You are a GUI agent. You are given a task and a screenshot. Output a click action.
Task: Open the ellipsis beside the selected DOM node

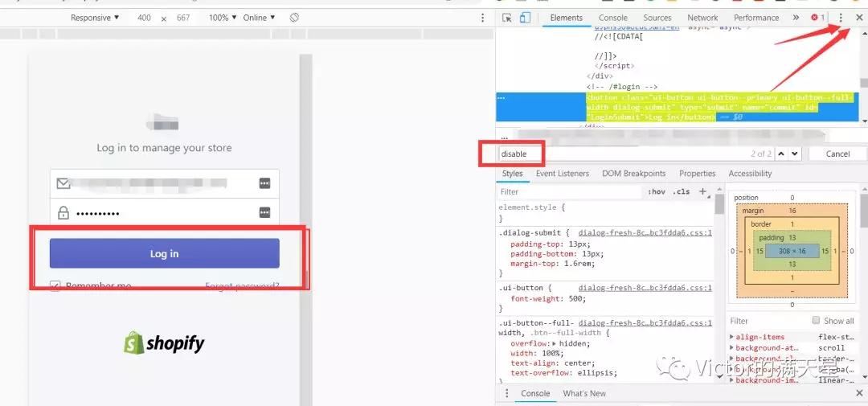502,97
